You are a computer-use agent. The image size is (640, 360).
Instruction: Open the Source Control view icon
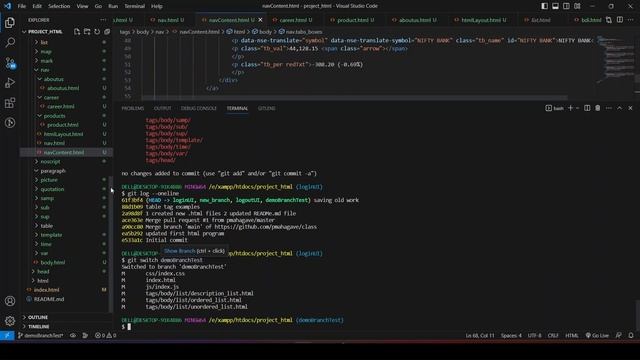10,62
